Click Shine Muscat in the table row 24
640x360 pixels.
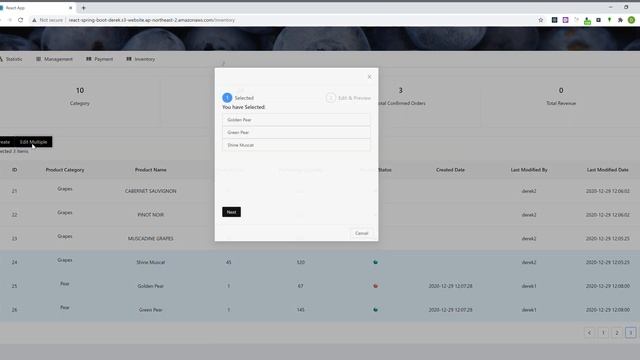[151, 262]
